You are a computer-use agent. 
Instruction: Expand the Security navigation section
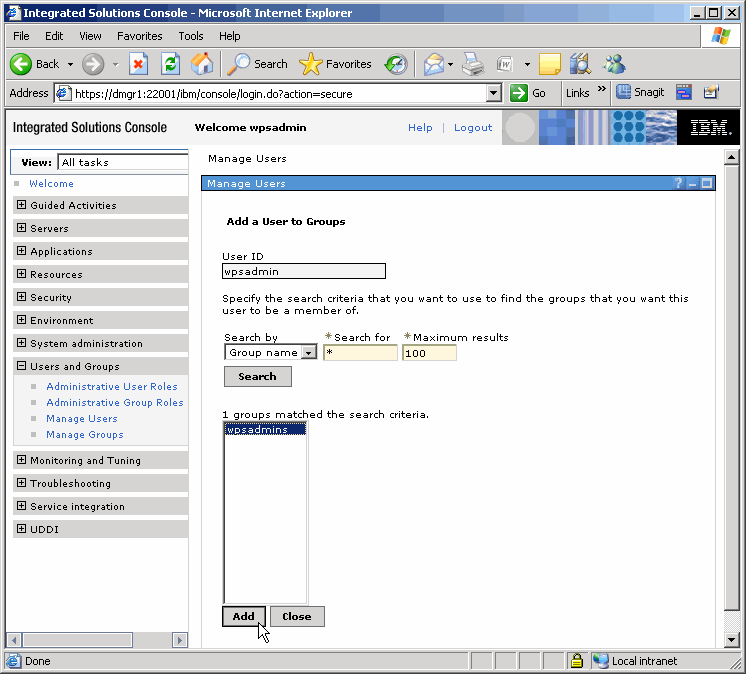click(x=21, y=297)
